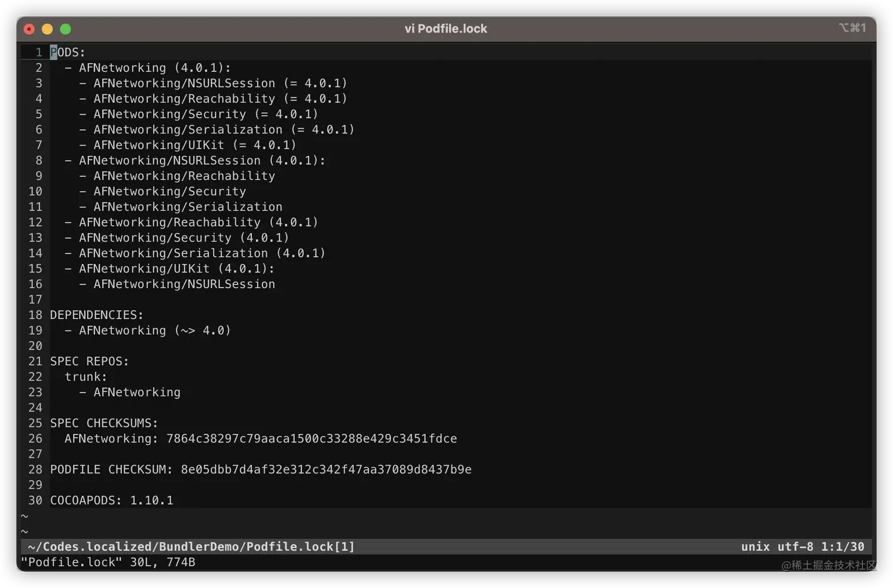Click the 'SPEC CHECKSUMS:' heading
This screenshot has width=893, height=588.
(x=104, y=423)
